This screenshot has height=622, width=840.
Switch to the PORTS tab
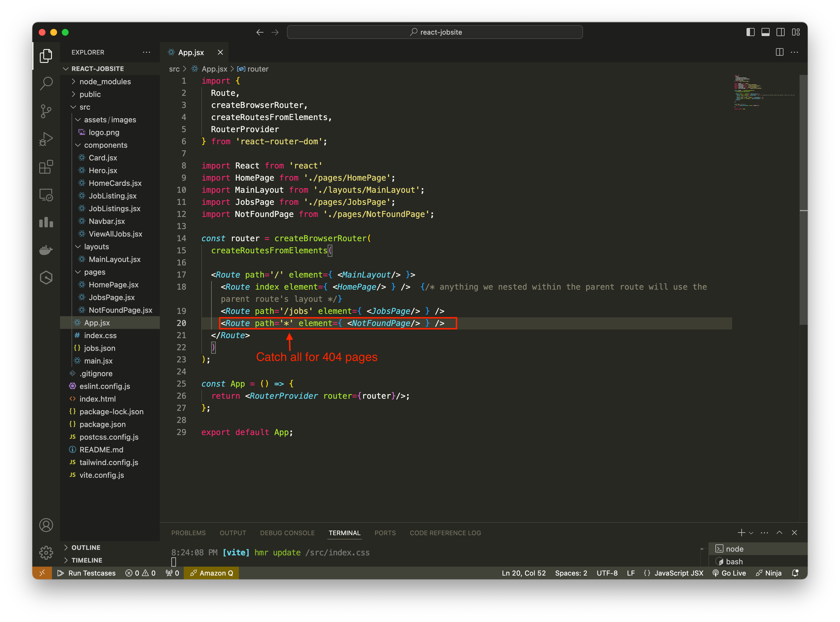click(385, 533)
